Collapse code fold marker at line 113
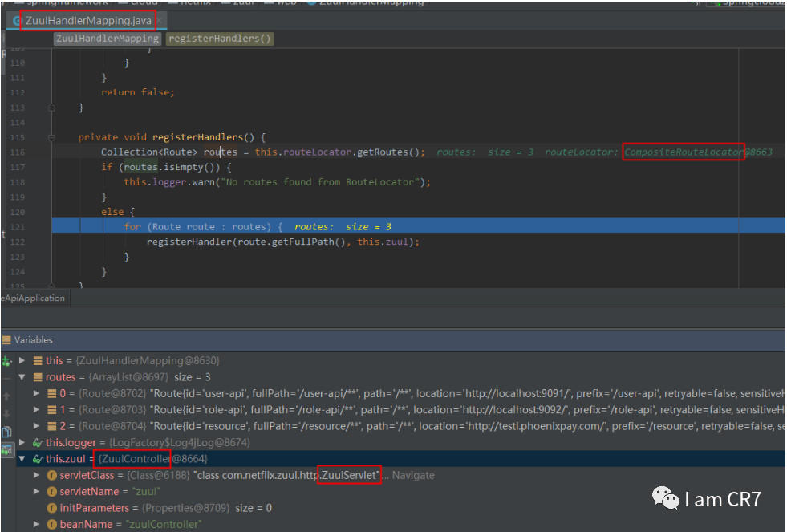Screen dimensions: 787x532 (x=51, y=108)
